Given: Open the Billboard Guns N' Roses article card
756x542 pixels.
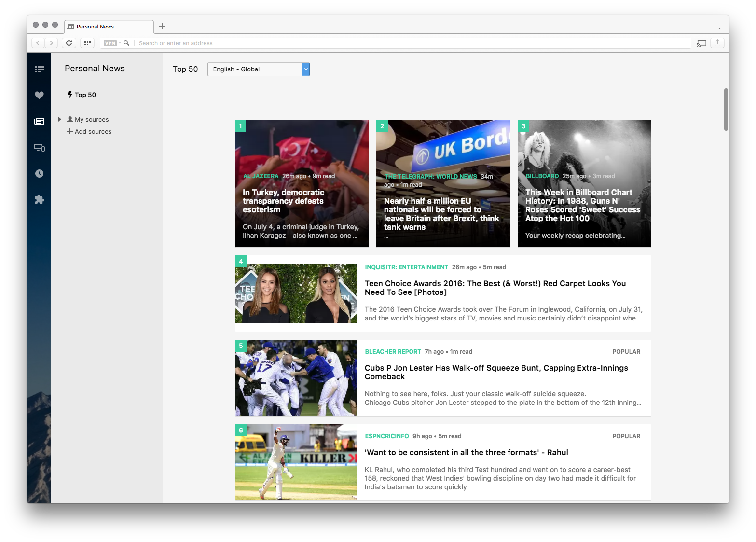Looking at the screenshot, I should [584, 183].
